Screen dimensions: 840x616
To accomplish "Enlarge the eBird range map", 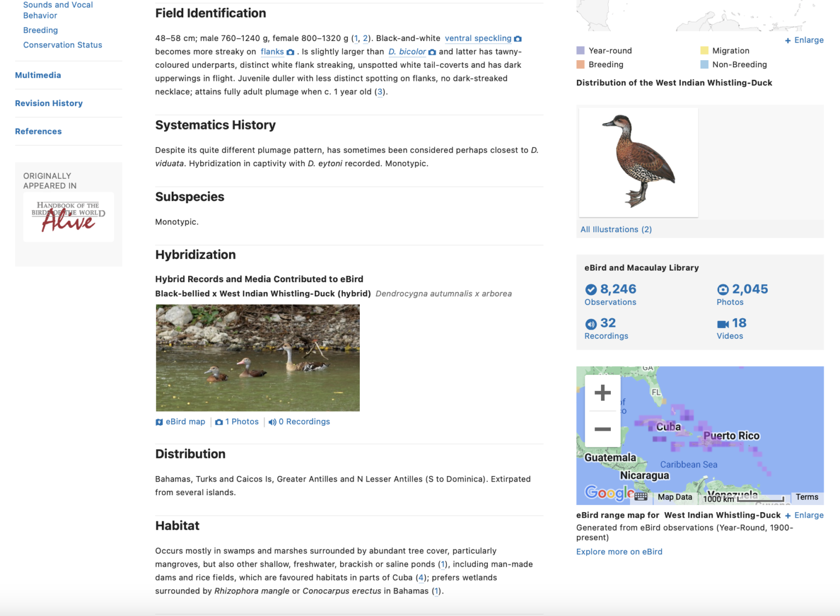I will pyautogui.click(x=804, y=515).
